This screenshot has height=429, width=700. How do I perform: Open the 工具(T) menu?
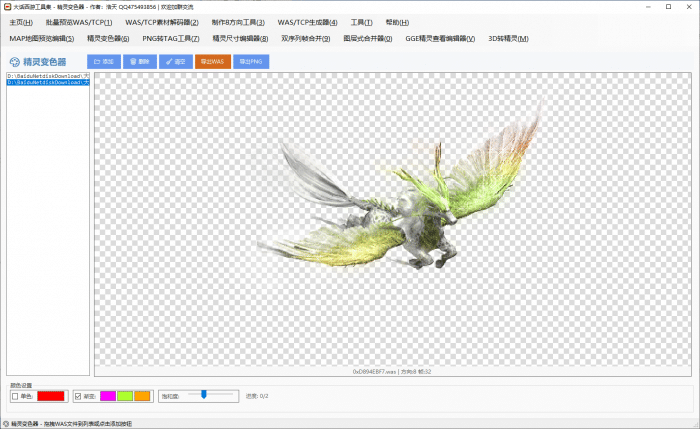(361, 22)
